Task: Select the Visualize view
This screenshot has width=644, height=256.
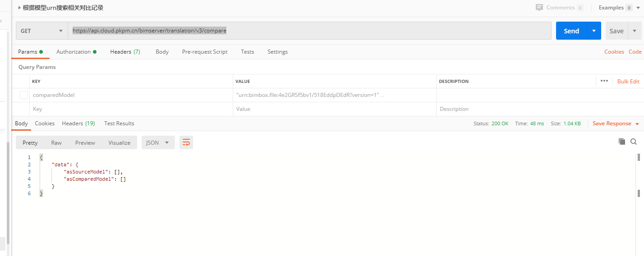Action: click(x=120, y=142)
